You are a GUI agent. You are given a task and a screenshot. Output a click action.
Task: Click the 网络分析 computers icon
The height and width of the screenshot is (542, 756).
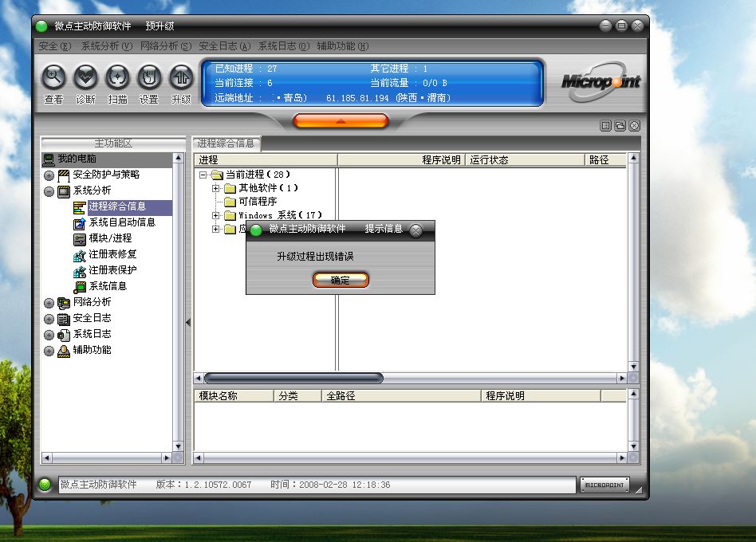(x=64, y=303)
